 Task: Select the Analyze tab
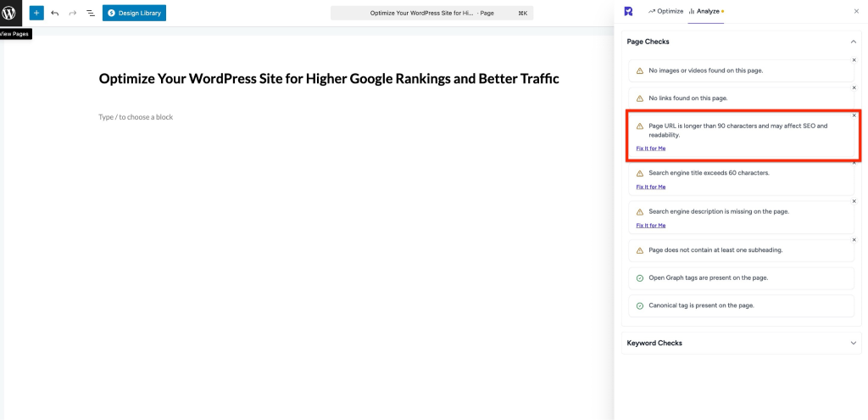(705, 11)
